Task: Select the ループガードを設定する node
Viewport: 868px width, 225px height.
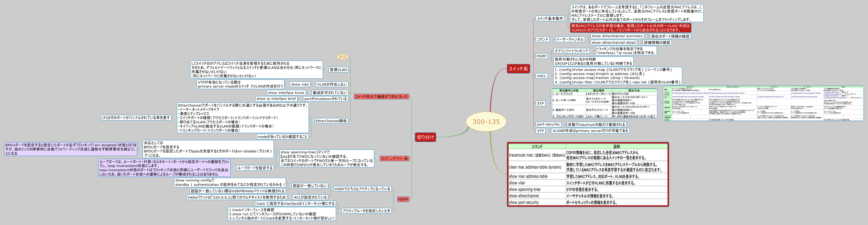Action: tap(255, 168)
